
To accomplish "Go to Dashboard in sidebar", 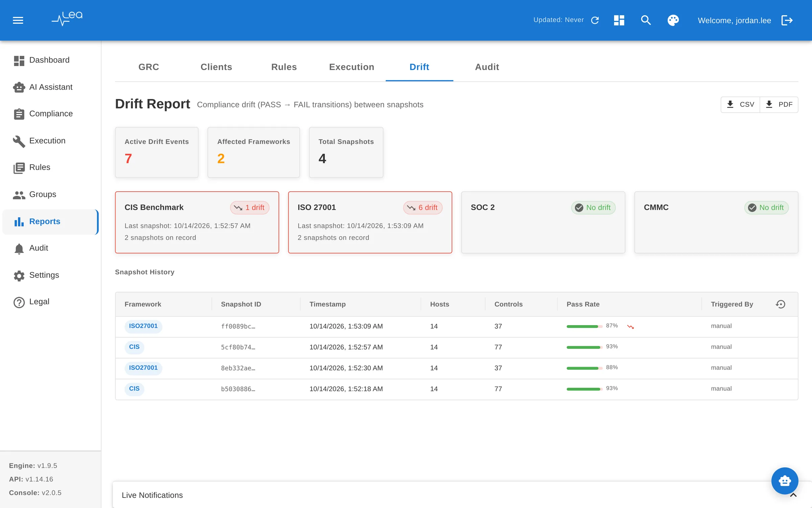I will tap(50, 60).
